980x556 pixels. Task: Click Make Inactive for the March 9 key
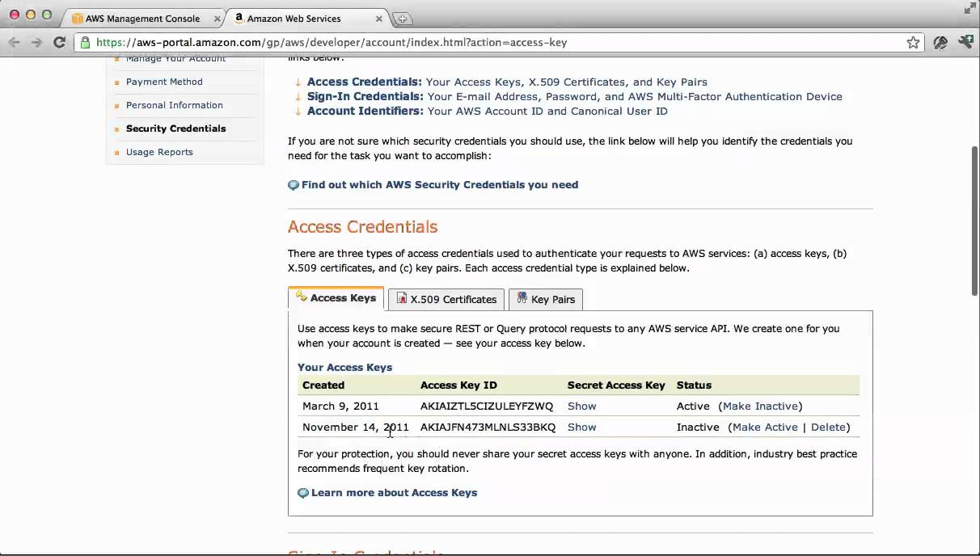(x=760, y=406)
